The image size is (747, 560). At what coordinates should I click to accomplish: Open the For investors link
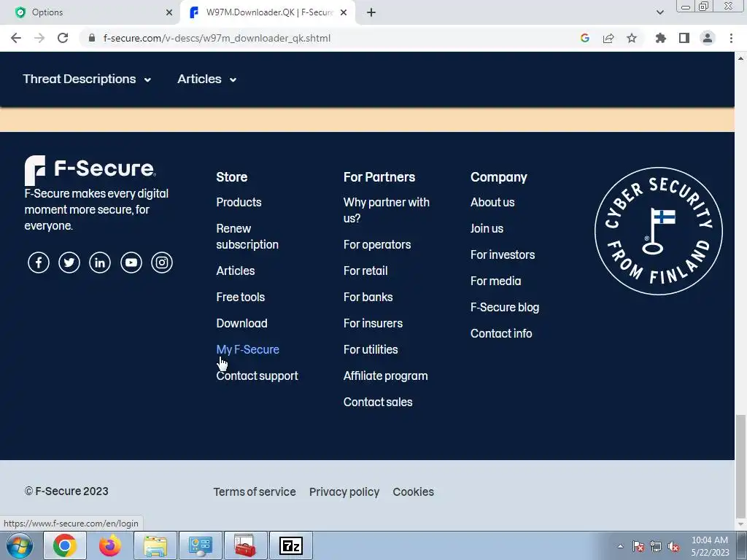click(503, 254)
